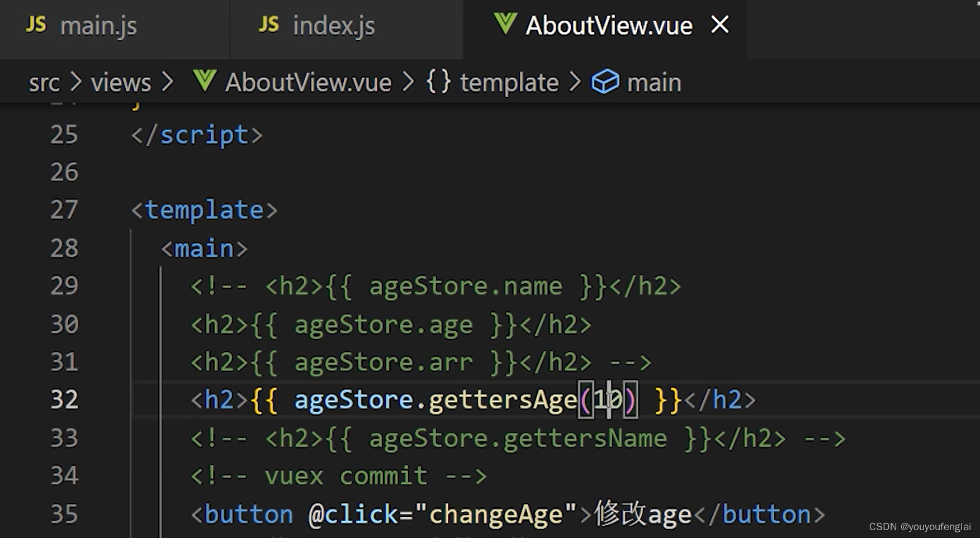
Task: Click the 修改age button text
Action: (x=643, y=514)
